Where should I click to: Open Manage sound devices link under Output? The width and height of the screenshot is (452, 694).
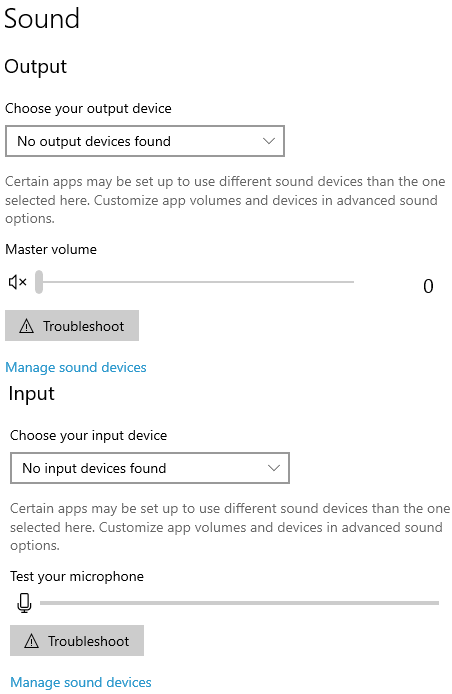[76, 367]
